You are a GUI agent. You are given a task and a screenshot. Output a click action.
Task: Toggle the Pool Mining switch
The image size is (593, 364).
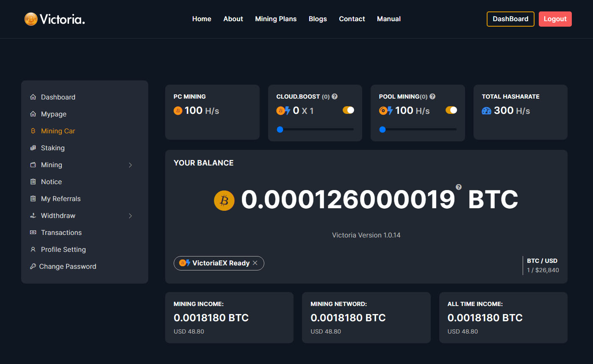coord(451,110)
